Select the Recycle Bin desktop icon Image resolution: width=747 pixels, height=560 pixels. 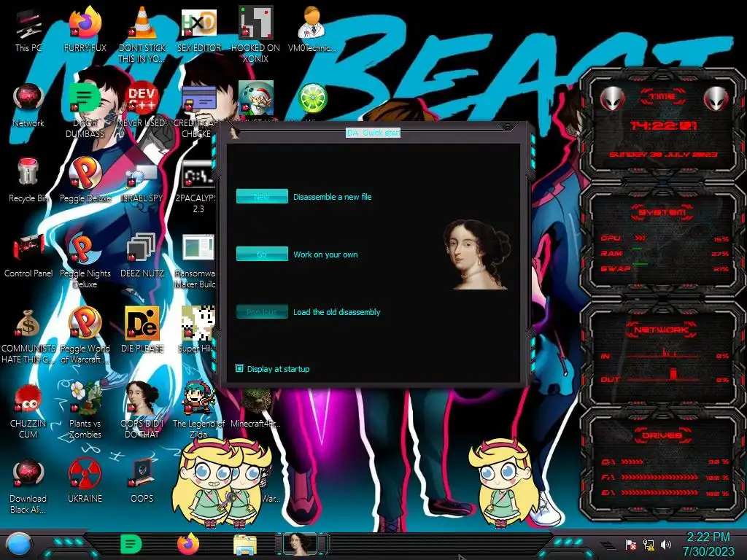tap(28, 180)
